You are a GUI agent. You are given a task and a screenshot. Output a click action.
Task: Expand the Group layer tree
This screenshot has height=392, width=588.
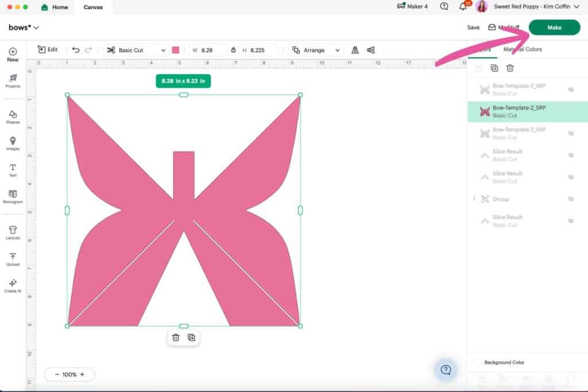click(x=474, y=199)
